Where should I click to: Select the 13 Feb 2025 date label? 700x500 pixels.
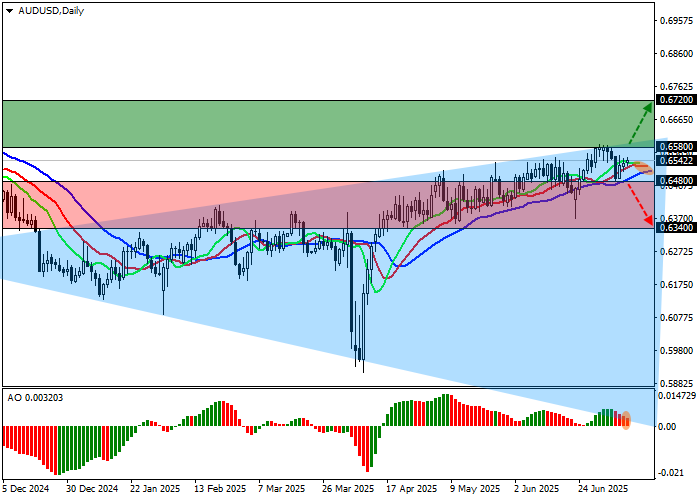pyautogui.click(x=220, y=489)
